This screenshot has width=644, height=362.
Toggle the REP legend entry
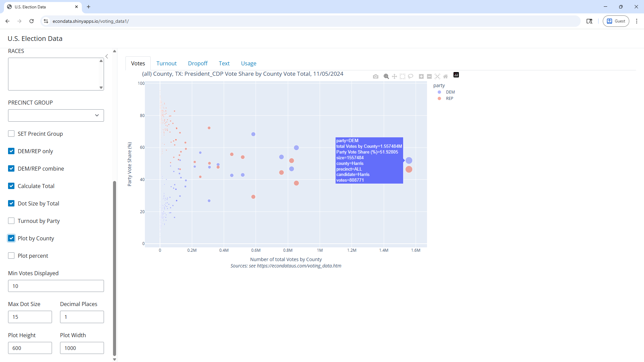click(x=449, y=99)
